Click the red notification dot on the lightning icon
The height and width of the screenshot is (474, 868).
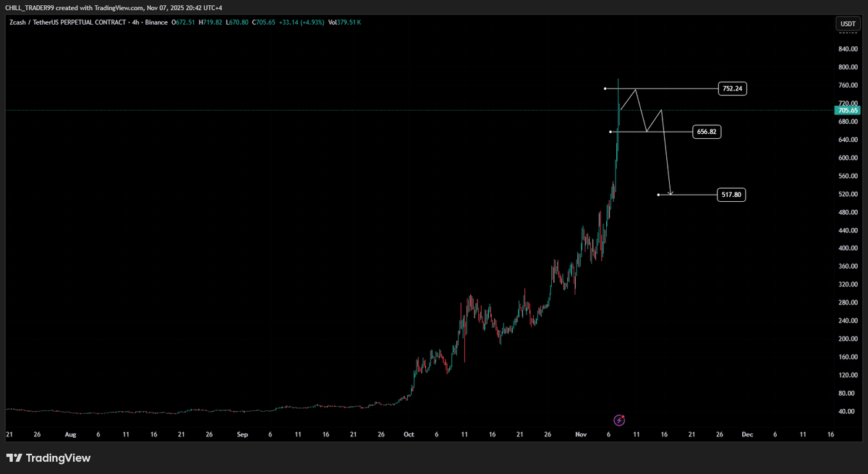[623, 415]
